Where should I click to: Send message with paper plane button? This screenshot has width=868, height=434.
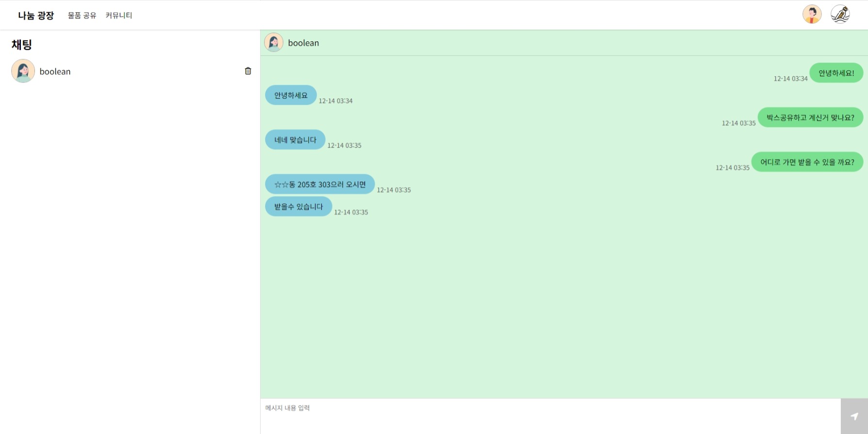pos(854,416)
